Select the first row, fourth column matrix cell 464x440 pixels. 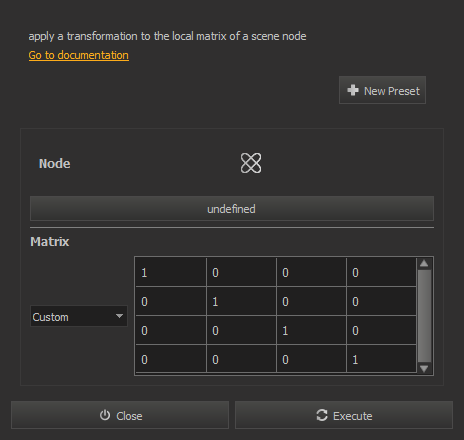coord(381,272)
